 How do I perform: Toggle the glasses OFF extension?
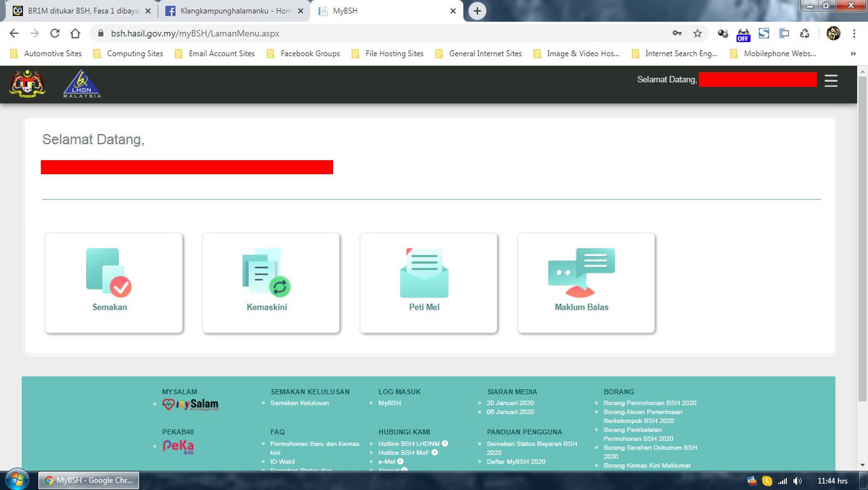pos(743,34)
